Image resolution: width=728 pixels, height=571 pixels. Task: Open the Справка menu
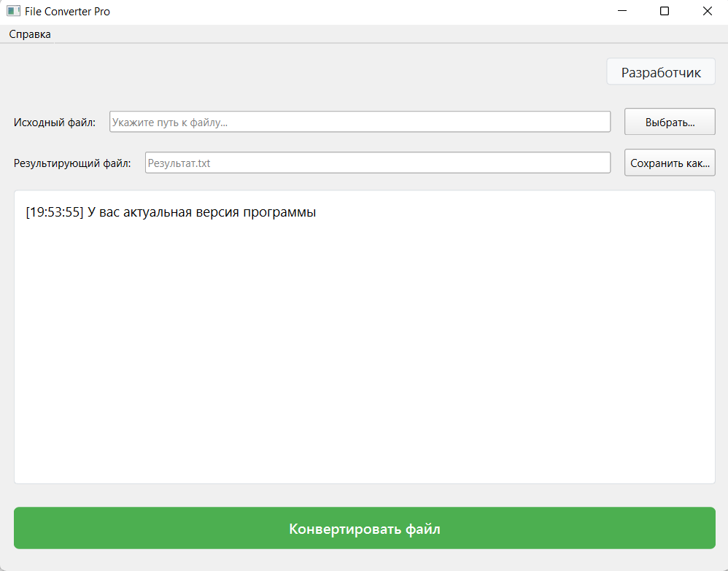[30, 34]
